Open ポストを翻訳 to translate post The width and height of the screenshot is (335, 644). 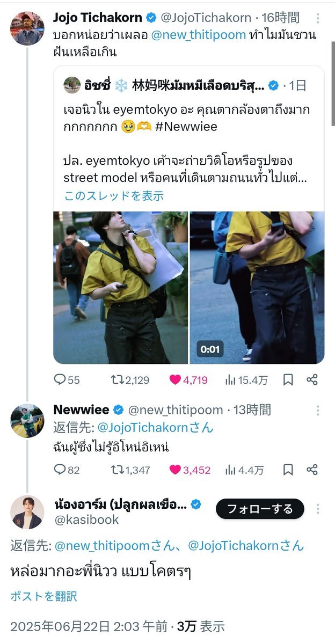[x=43, y=596]
